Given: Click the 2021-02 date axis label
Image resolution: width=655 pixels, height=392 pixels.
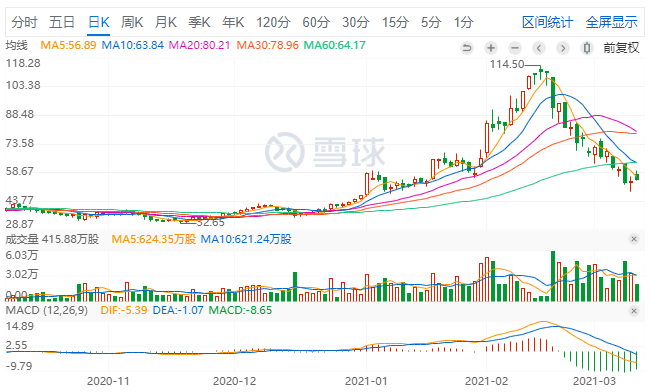Looking at the screenshot, I should click(487, 381).
